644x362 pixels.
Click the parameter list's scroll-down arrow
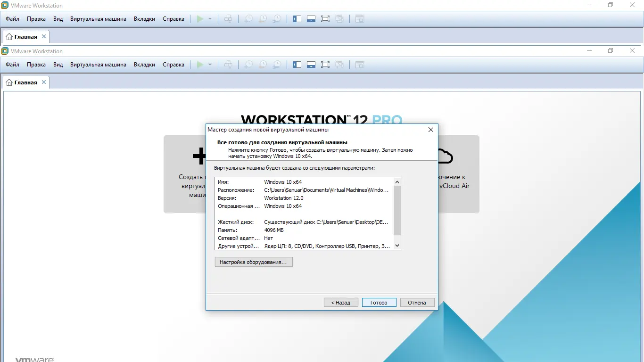click(397, 246)
